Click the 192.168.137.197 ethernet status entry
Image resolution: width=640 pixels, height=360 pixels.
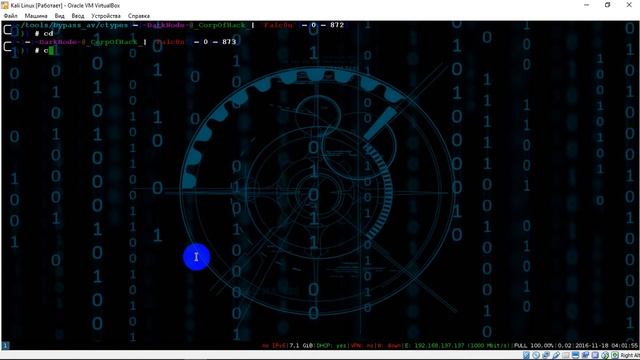click(x=439, y=346)
